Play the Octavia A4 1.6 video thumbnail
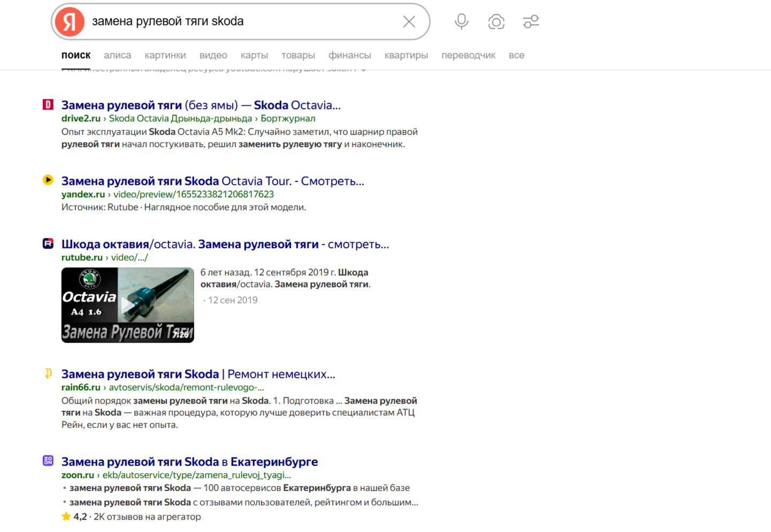This screenshot has height=532, width=771. (127, 305)
